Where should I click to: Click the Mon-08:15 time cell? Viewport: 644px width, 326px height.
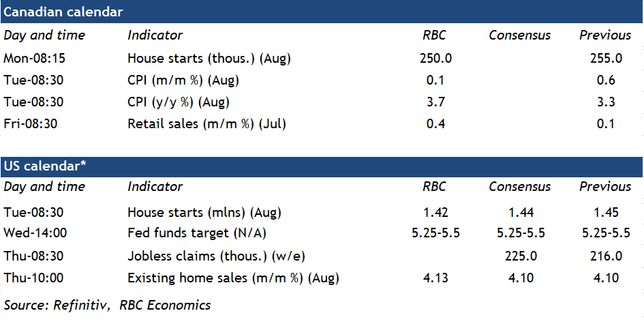pos(34,59)
